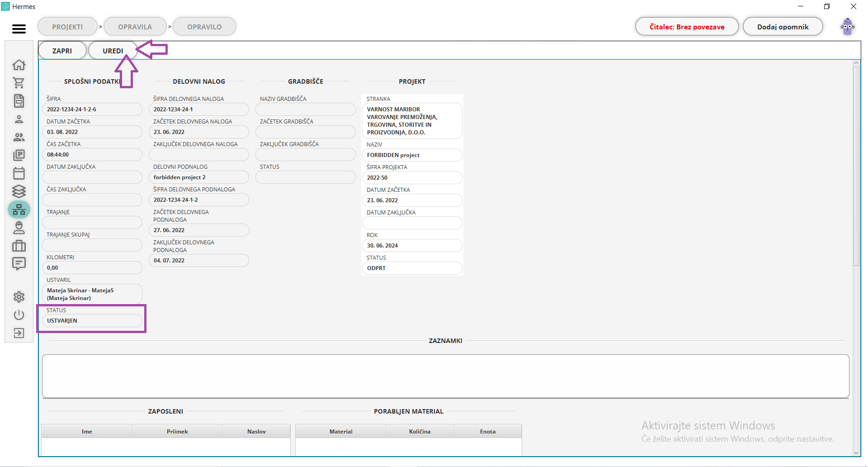The width and height of the screenshot is (868, 467).
Task: Sort materials by Material column header
Action: 341,431
